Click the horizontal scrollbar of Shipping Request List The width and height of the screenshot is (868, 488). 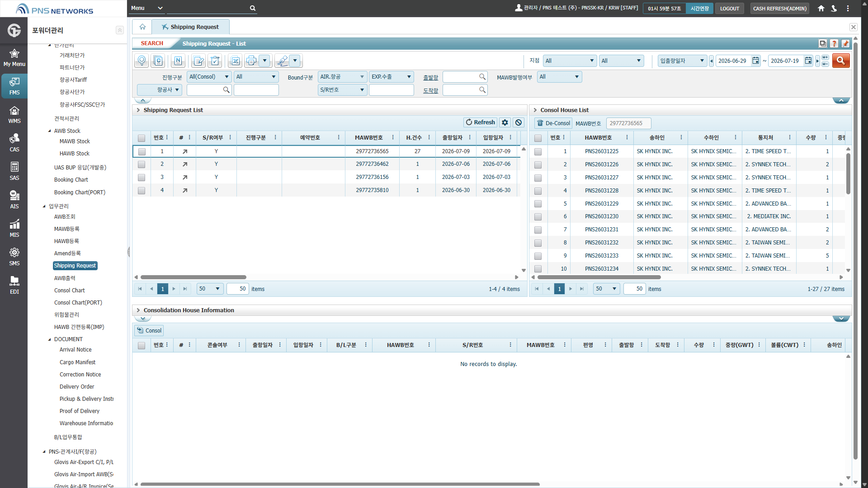click(x=193, y=277)
